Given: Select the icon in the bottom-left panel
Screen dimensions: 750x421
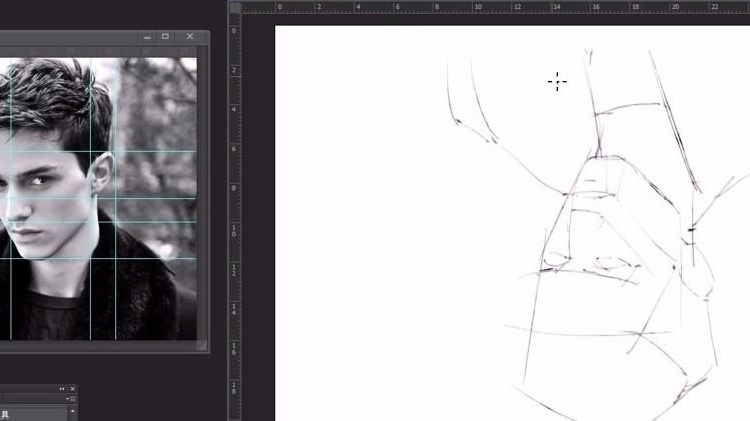Looking at the screenshot, I should (x=5, y=414).
